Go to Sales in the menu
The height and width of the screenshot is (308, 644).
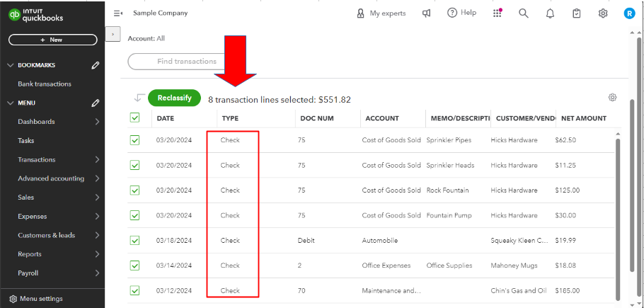point(26,197)
